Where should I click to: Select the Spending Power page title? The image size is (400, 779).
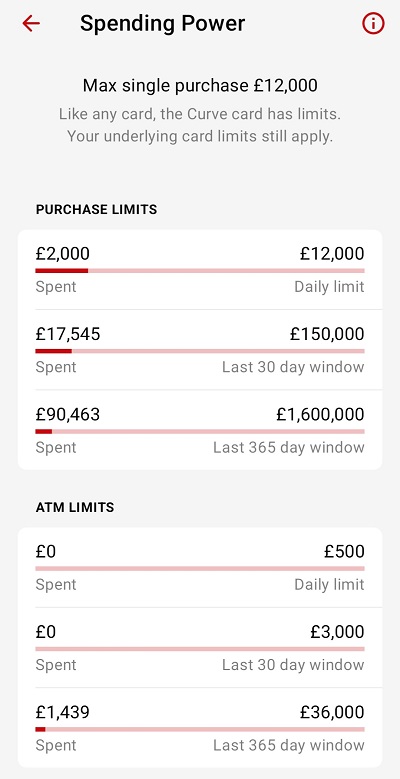[162, 23]
